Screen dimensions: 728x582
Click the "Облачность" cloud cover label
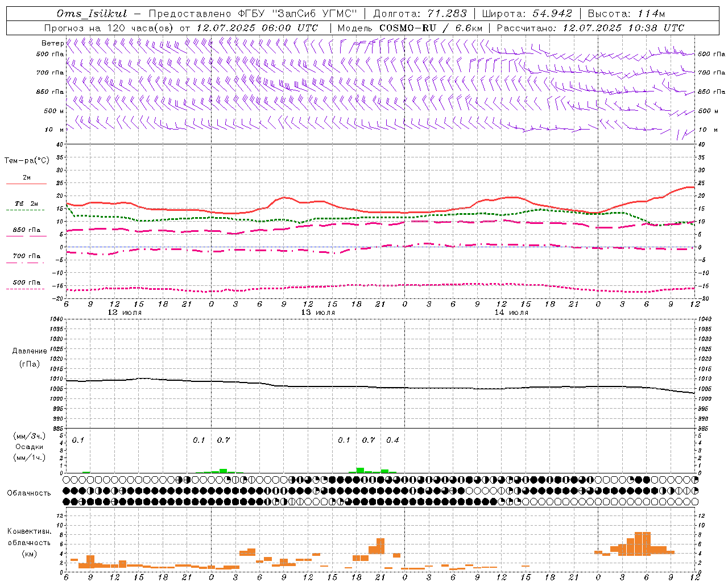(x=29, y=493)
